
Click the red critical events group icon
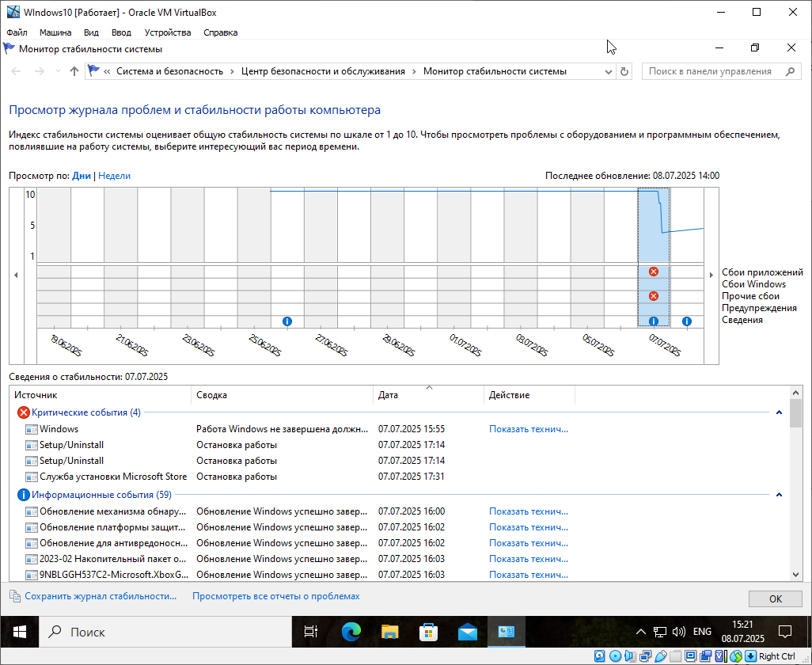[23, 412]
